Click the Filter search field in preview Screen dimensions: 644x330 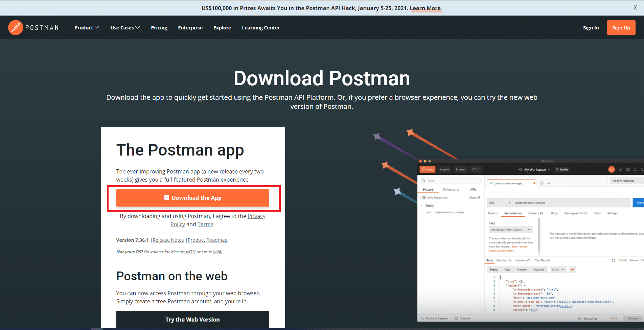(x=451, y=181)
